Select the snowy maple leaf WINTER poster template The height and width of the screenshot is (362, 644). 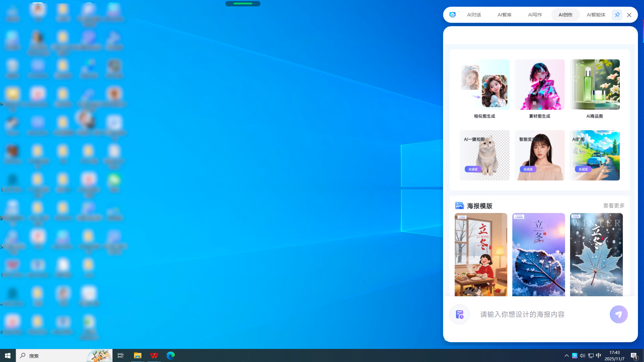(x=596, y=254)
